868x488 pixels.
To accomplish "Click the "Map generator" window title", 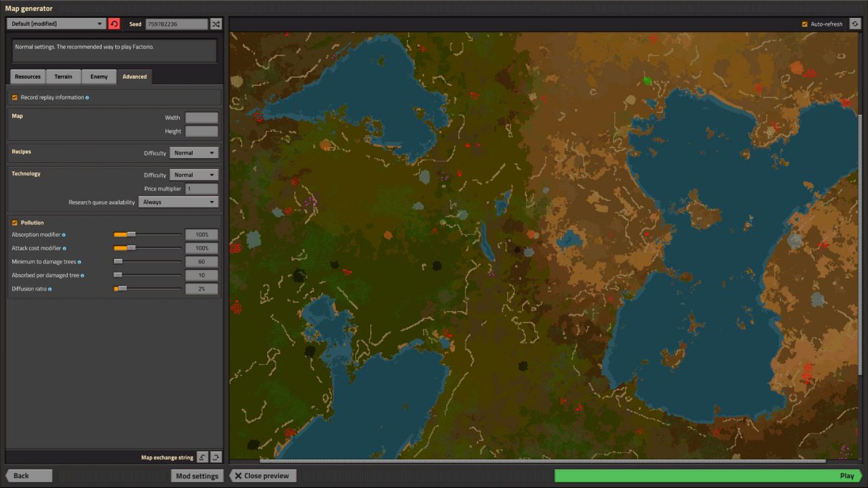I will pos(29,9).
